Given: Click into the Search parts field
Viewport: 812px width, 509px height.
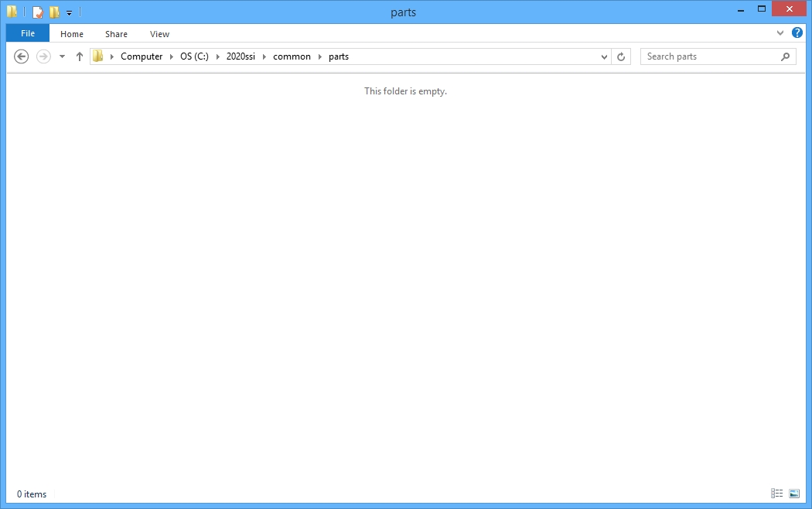Looking at the screenshot, I should (718, 56).
